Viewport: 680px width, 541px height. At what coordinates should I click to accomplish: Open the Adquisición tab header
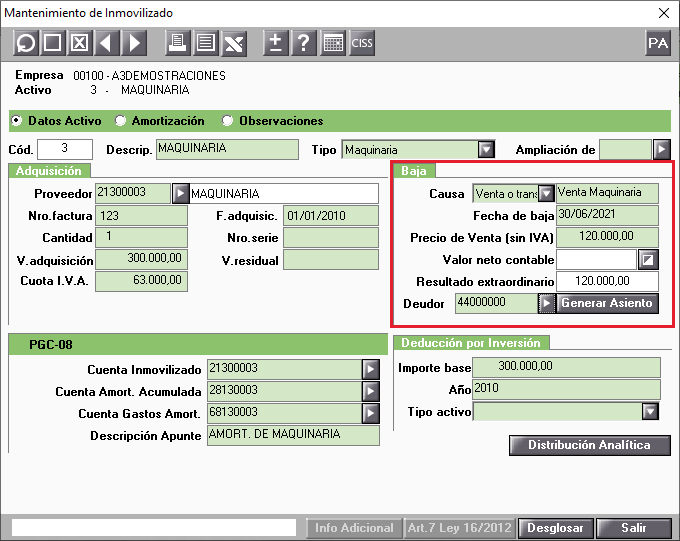[x=49, y=171]
